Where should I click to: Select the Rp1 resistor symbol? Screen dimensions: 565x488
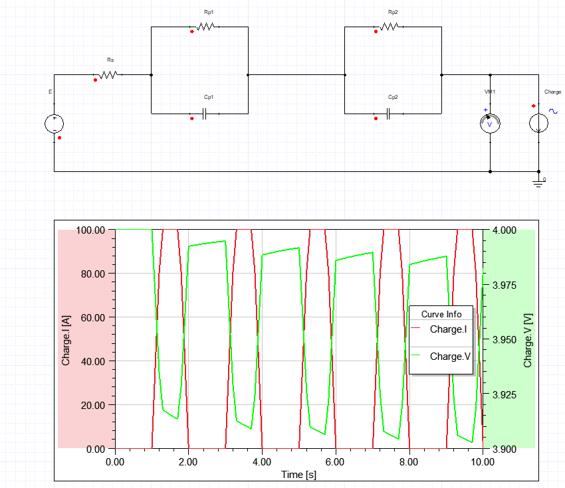[205, 27]
